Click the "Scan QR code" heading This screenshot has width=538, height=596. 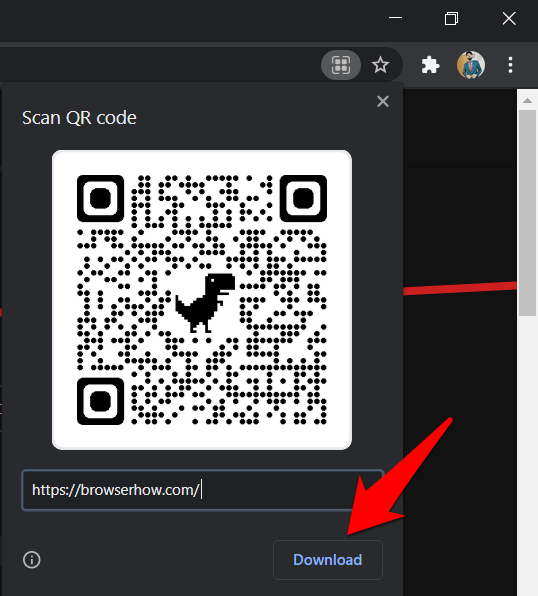click(79, 117)
